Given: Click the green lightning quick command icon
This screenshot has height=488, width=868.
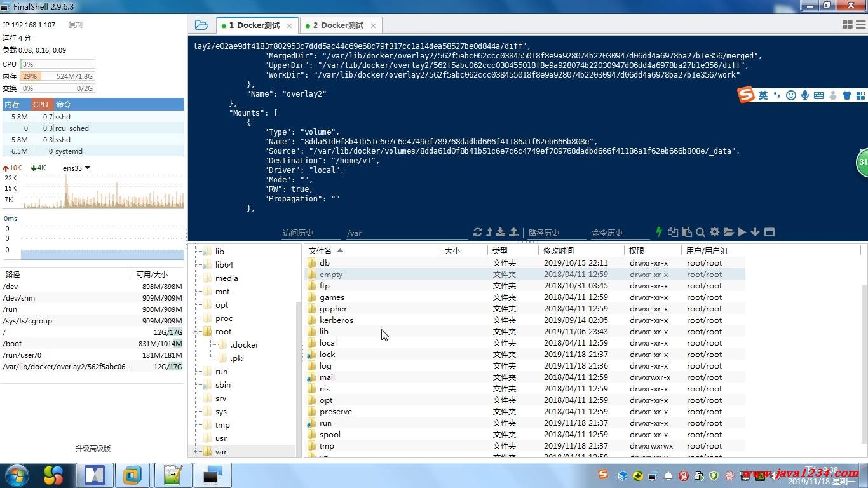Looking at the screenshot, I should 659,232.
